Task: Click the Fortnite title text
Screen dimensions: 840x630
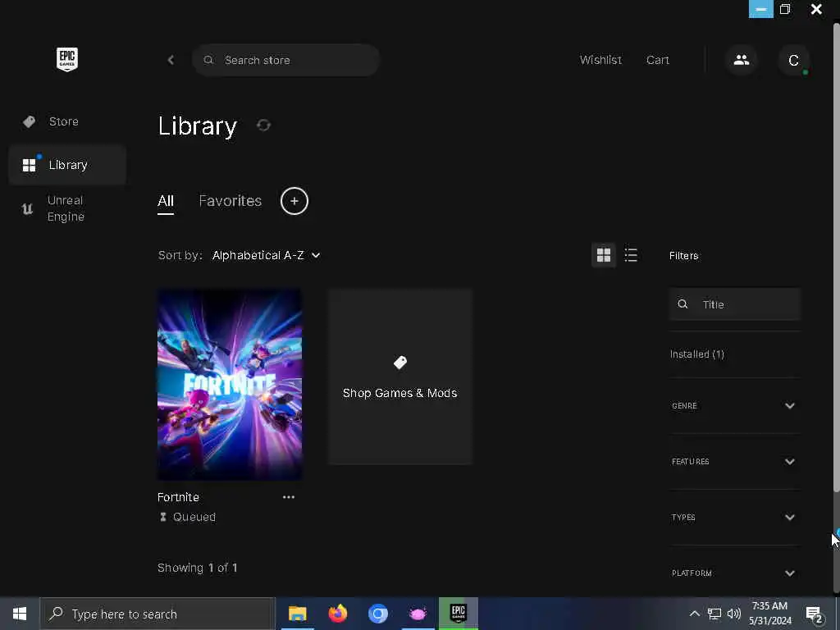Action: pos(178,497)
